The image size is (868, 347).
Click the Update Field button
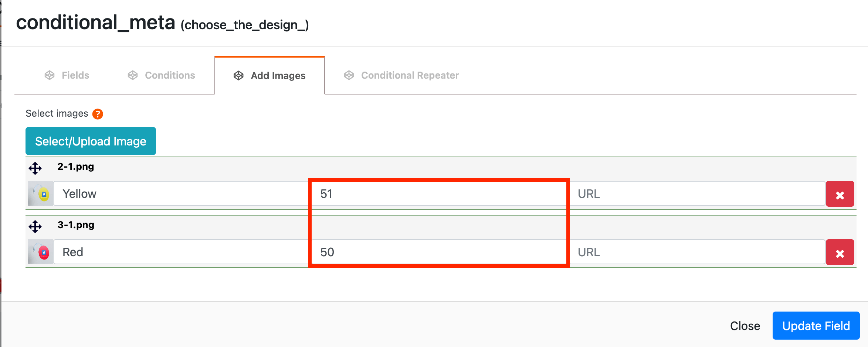816,326
